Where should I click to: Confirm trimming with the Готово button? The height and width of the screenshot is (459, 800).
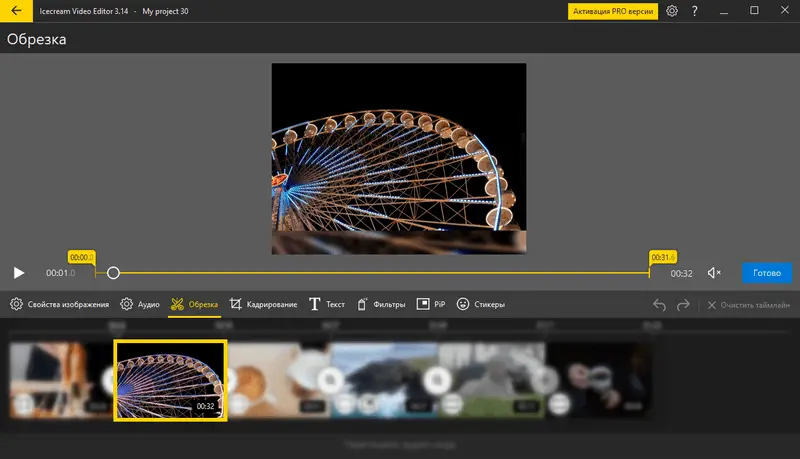coord(767,273)
